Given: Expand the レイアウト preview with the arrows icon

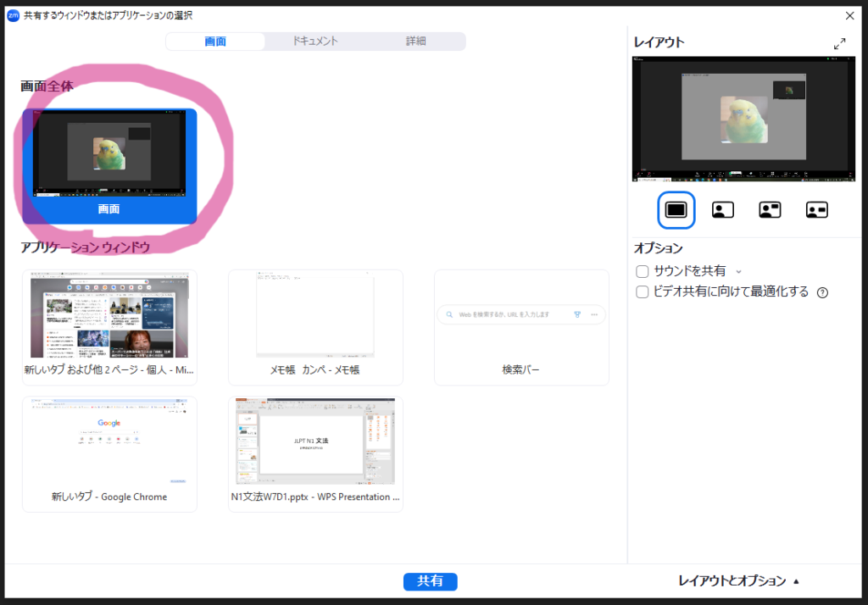Looking at the screenshot, I should (840, 43).
